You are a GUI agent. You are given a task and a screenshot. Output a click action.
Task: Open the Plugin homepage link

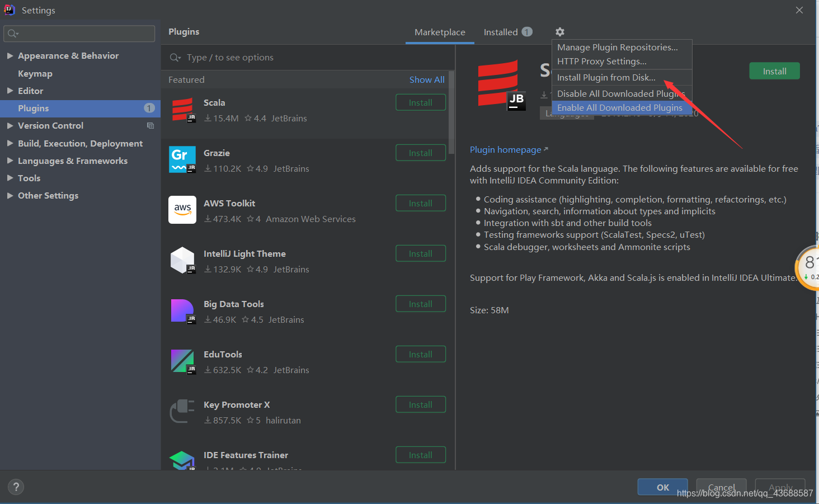[x=509, y=150]
